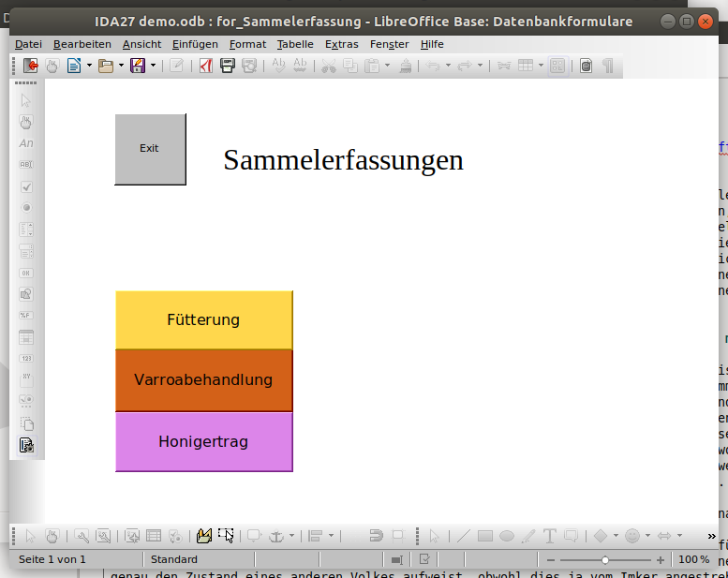The height and width of the screenshot is (578, 728).
Task: Open the Fenster menu
Action: click(389, 44)
